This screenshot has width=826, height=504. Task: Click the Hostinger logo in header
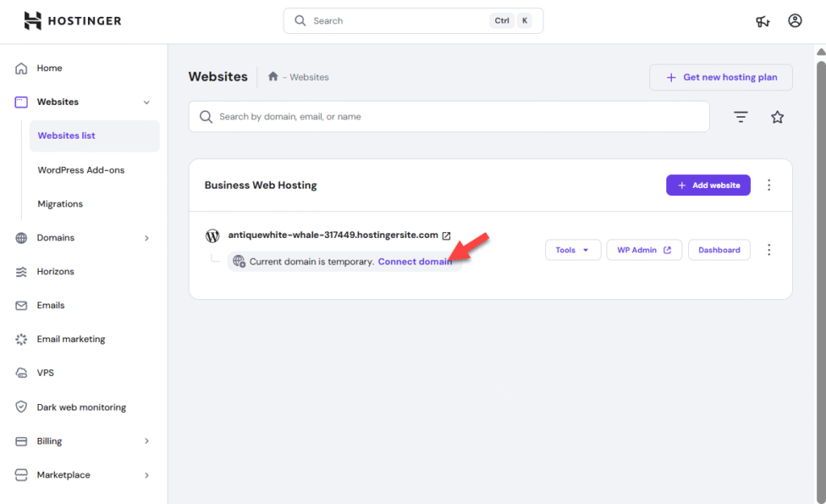pos(73,21)
